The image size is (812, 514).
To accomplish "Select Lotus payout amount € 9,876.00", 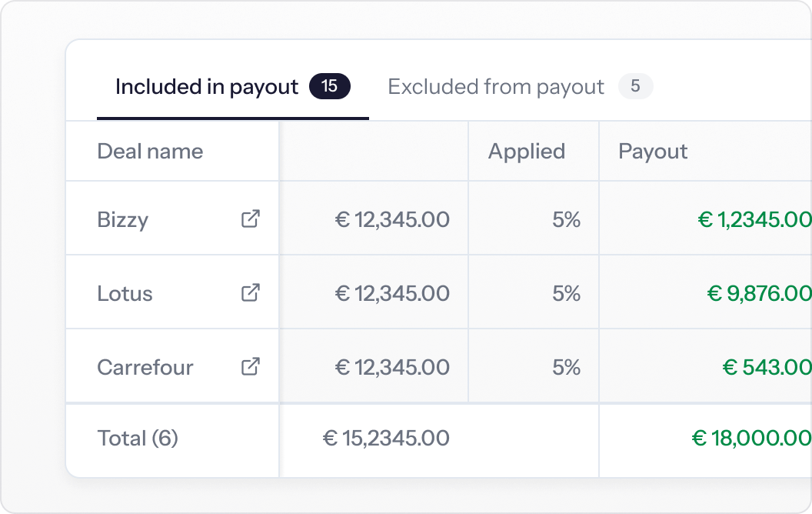I will point(759,294).
